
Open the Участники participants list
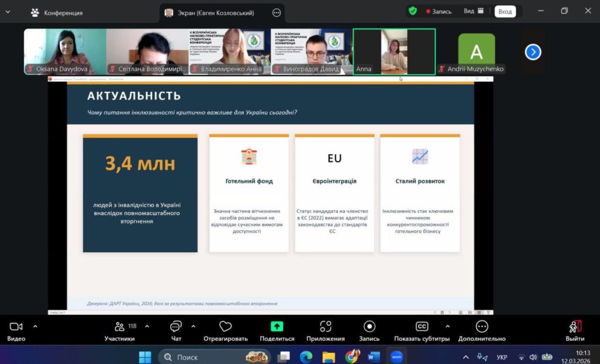(120, 327)
